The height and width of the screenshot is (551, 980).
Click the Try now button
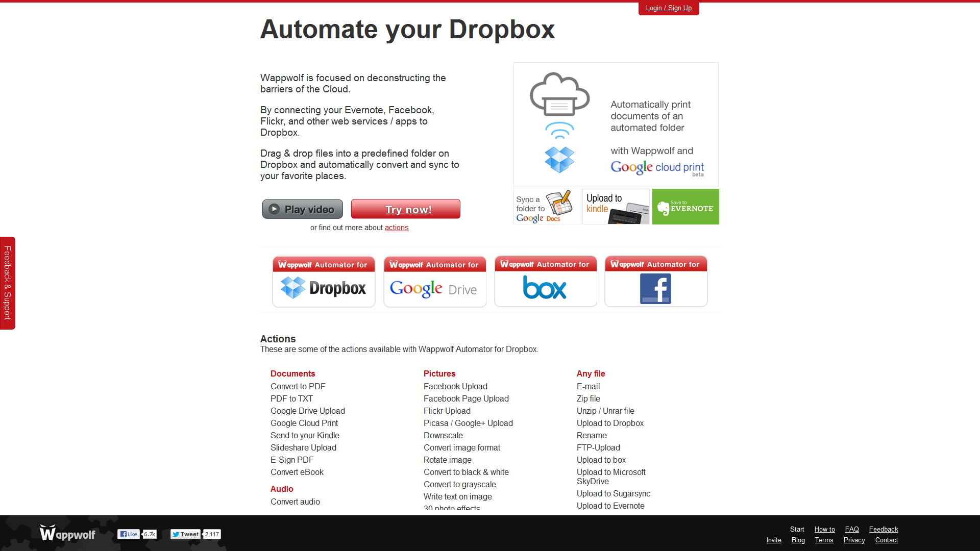(x=407, y=209)
